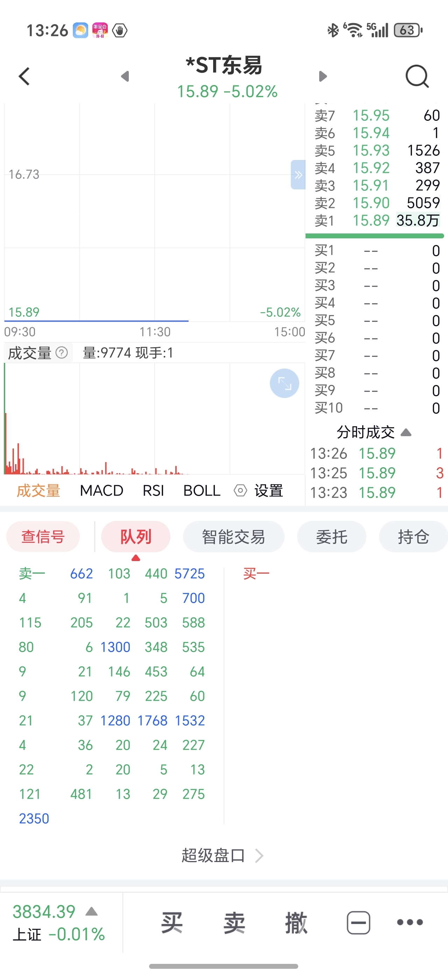Open the 持仓 holdings tab
This screenshot has width=448, height=980.
tap(413, 537)
